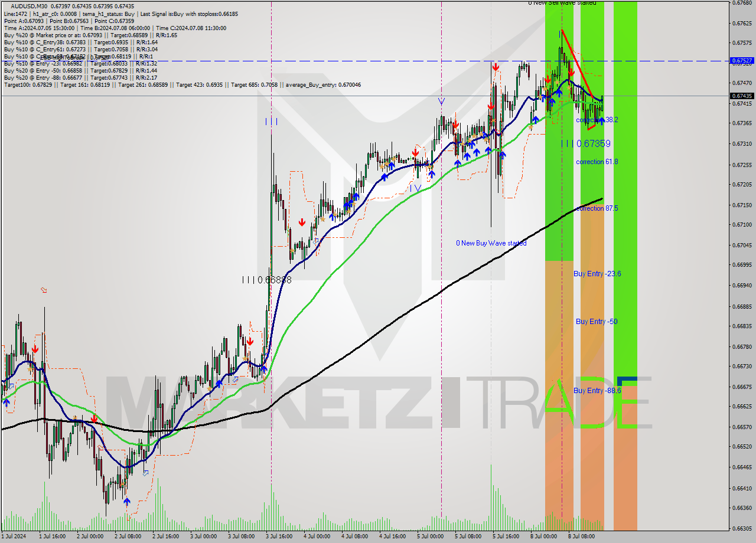Click the 0.67255 price axis label
Image resolution: width=756 pixels, height=543 pixels.
pyautogui.click(x=742, y=165)
